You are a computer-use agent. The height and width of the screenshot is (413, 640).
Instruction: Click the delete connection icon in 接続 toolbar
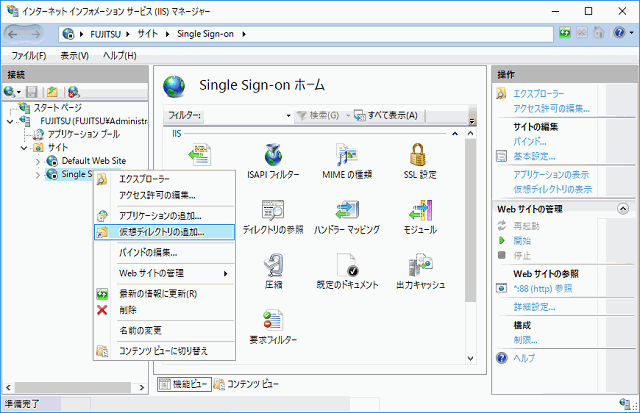click(x=73, y=92)
